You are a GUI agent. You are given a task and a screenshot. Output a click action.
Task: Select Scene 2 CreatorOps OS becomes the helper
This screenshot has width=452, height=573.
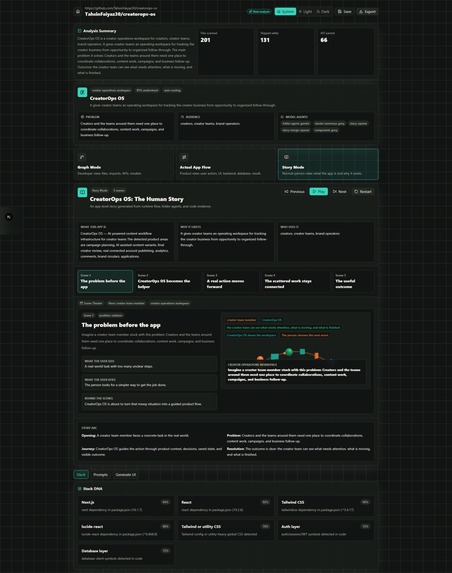[168, 281]
